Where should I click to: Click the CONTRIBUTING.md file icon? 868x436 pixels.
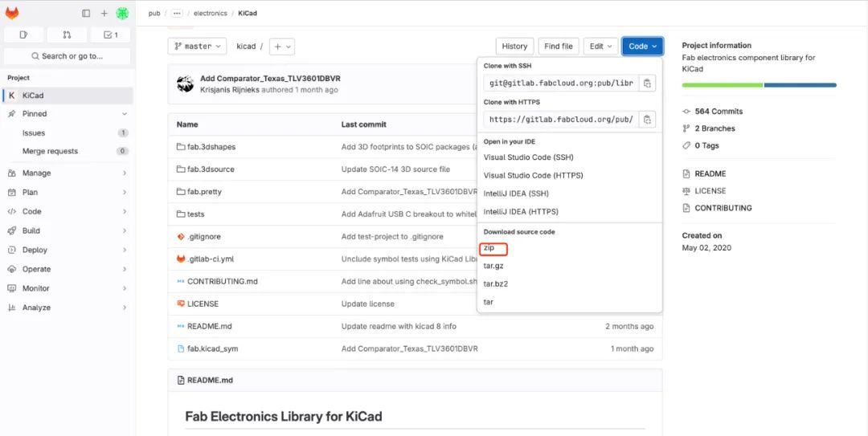click(181, 281)
